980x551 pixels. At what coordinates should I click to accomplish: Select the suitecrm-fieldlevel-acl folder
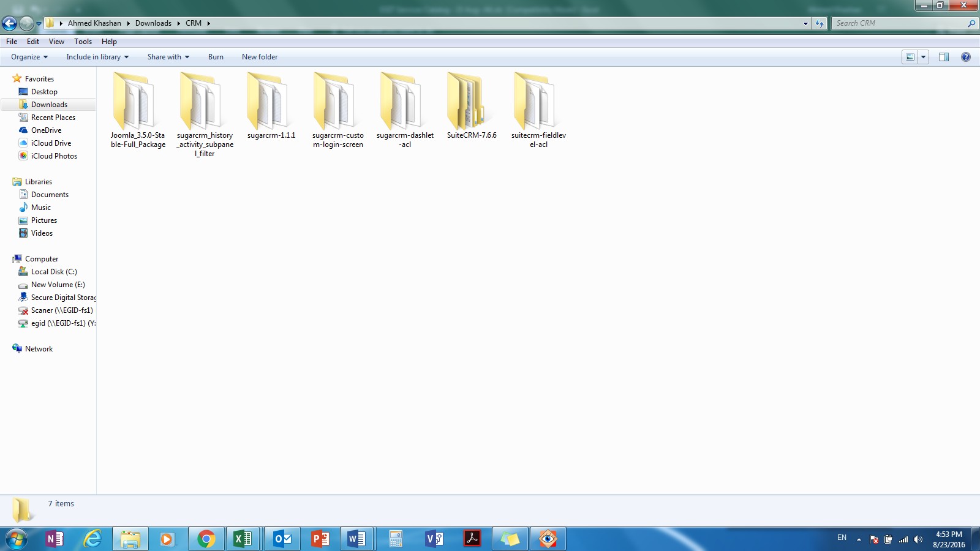(x=538, y=110)
